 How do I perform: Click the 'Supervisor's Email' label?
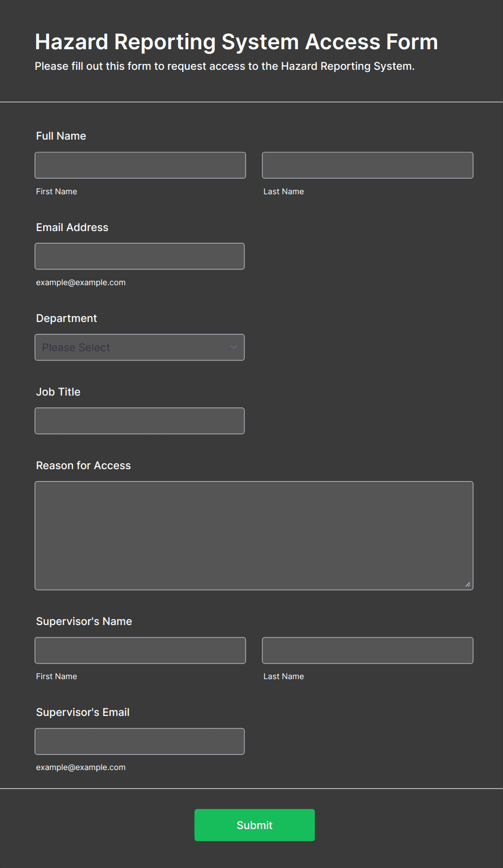(x=83, y=712)
